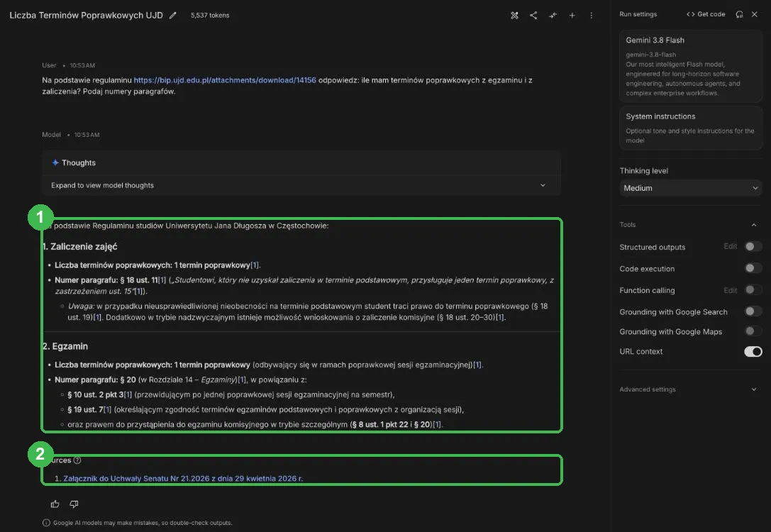771x532 pixels.
Task: Enable Grounding with Google Maps
Action: [x=753, y=331]
